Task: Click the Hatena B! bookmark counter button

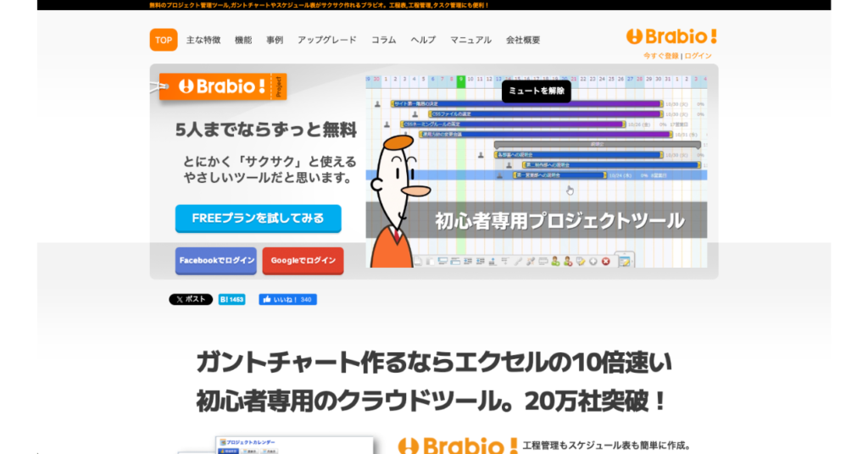Action: click(x=231, y=299)
